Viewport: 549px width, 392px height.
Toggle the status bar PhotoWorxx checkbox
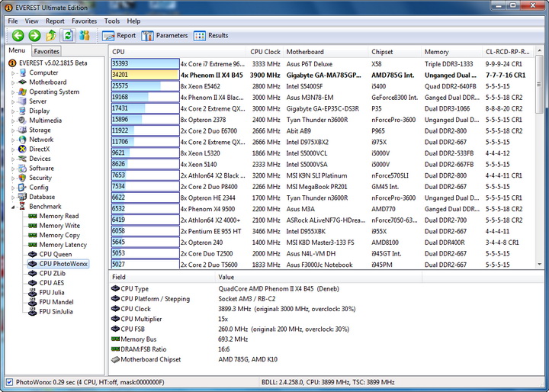coord(10,382)
